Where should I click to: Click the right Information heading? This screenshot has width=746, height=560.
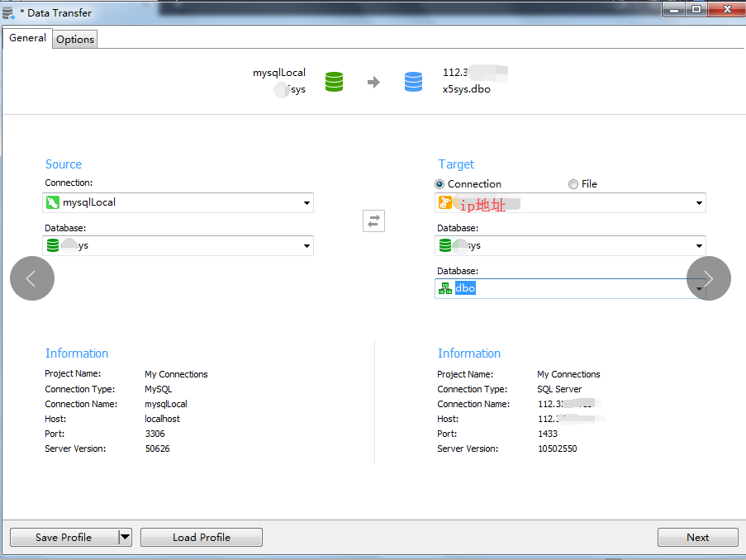pos(469,354)
